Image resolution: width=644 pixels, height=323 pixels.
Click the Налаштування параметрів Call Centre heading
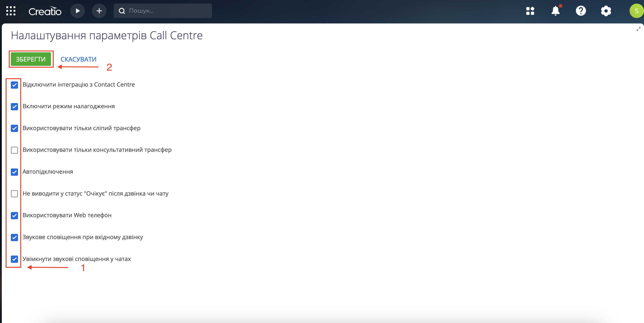pyautogui.click(x=107, y=35)
